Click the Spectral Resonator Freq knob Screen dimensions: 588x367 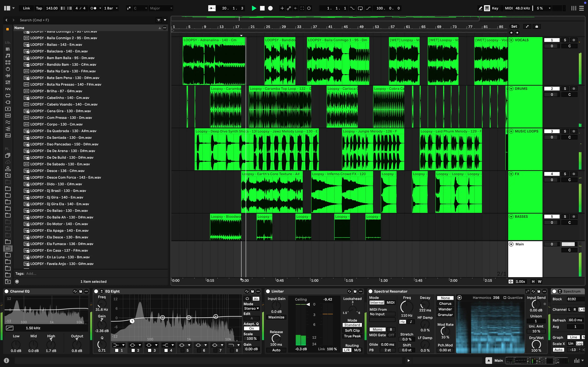coord(407,307)
